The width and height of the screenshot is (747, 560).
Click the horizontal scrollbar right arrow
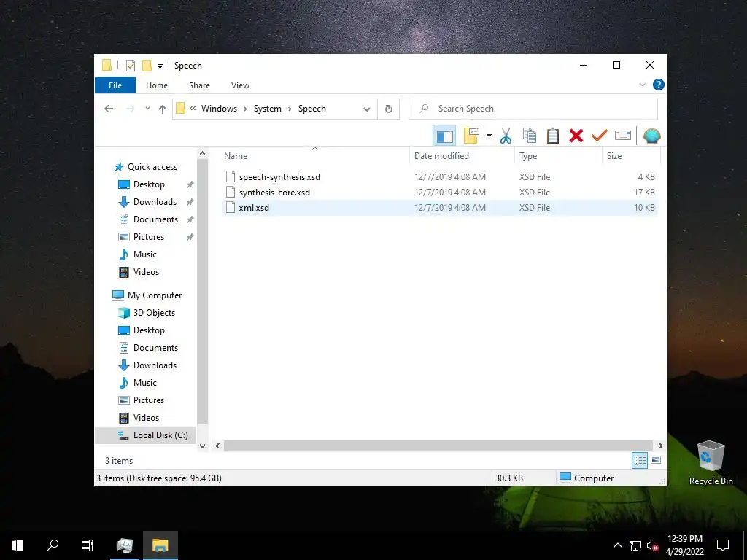pos(660,446)
